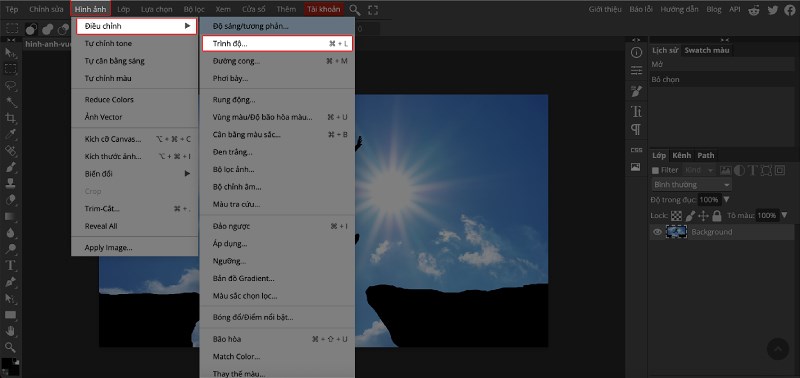The width and height of the screenshot is (800, 378).
Task: Select the Dodge tool
Action: coord(11,249)
